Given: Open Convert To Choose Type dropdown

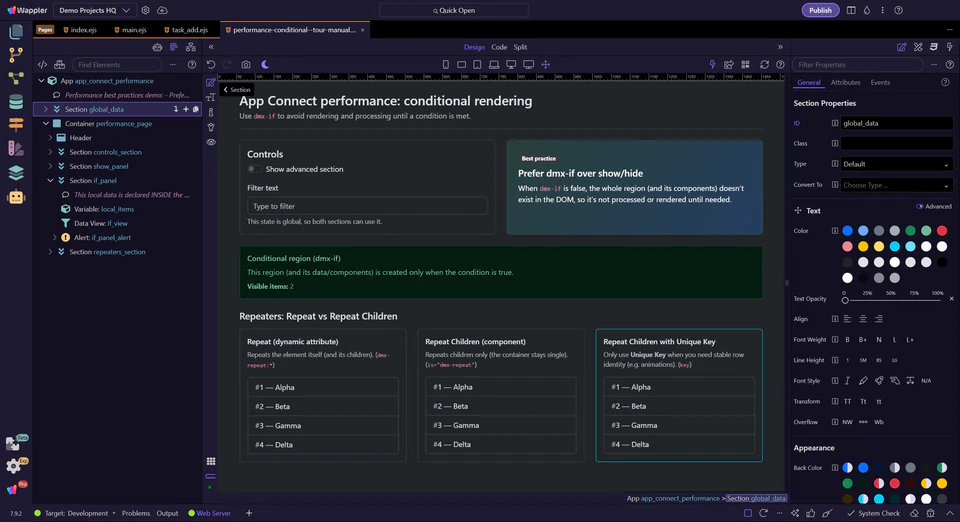Looking at the screenshot, I should tap(896, 185).
